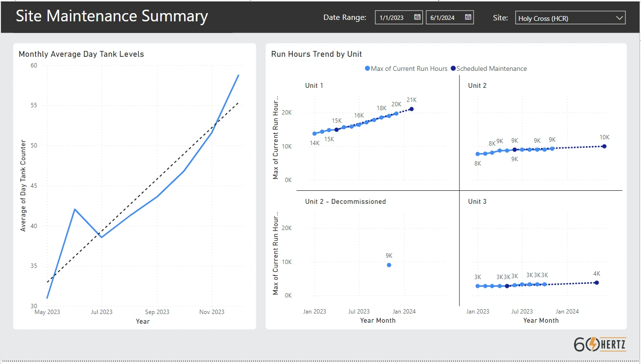This screenshot has width=641, height=364.
Task: Click the Unit 3 chart heading
Action: tap(477, 201)
